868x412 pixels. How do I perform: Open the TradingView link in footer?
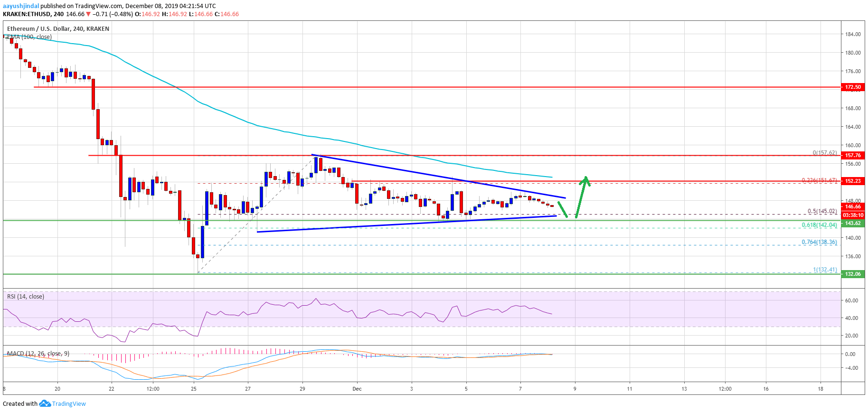point(69,404)
